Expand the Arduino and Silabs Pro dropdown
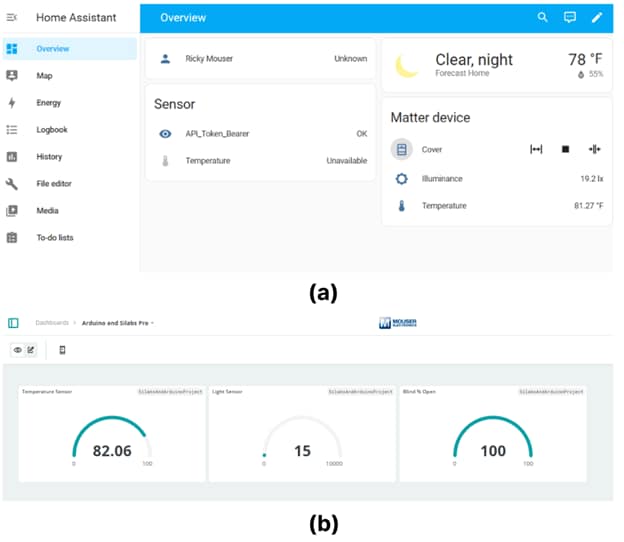 [118, 323]
